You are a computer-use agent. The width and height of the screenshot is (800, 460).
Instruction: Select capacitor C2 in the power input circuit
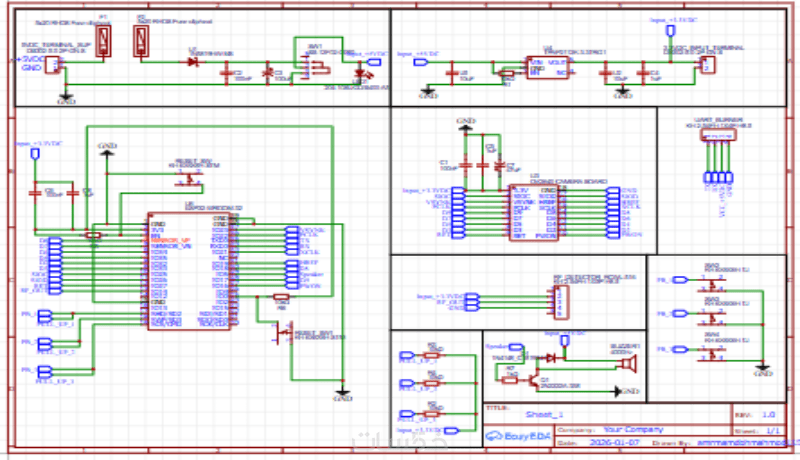[x=227, y=74]
